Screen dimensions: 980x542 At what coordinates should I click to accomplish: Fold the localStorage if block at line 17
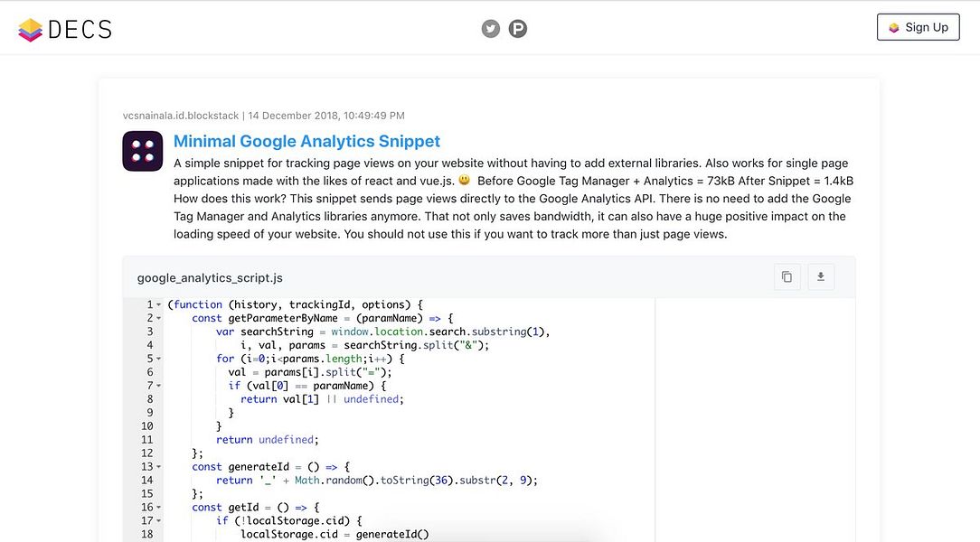[159, 521]
